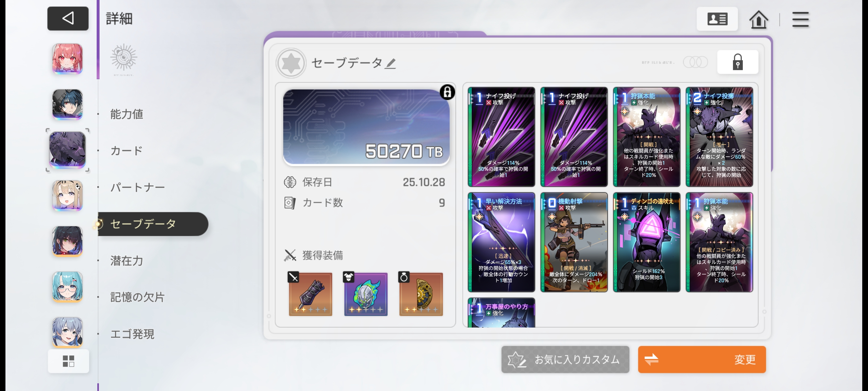Viewport: 868px width, 391px height.
Task: Select the 機動射撃 attack card
Action: click(x=574, y=242)
